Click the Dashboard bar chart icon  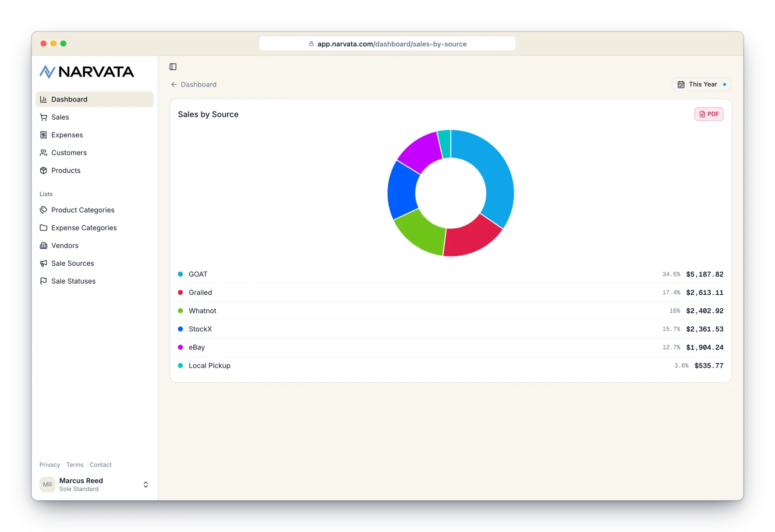[x=44, y=99]
